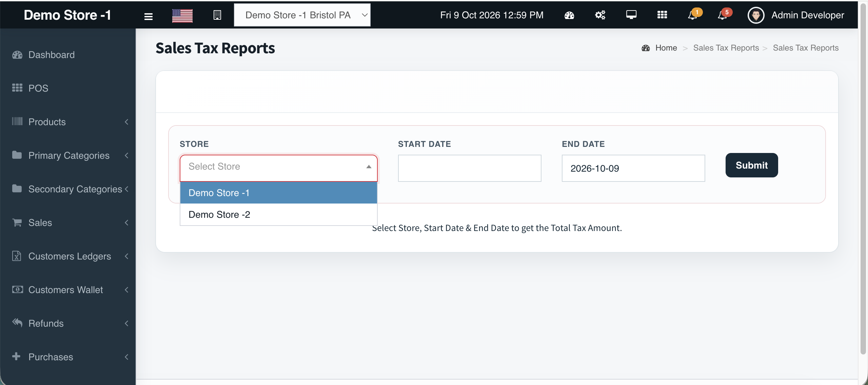The width and height of the screenshot is (868, 385).
Task: Choose Demo Store -2 from list
Action: (278, 214)
